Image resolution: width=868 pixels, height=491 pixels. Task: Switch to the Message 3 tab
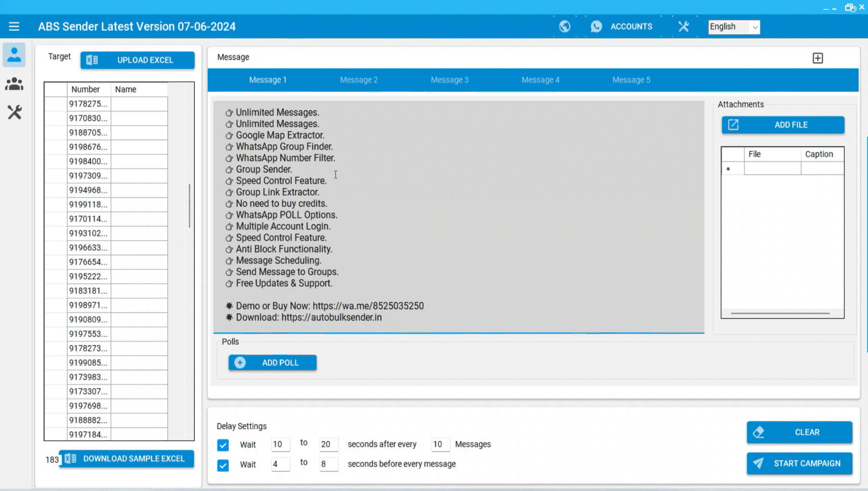pos(449,80)
